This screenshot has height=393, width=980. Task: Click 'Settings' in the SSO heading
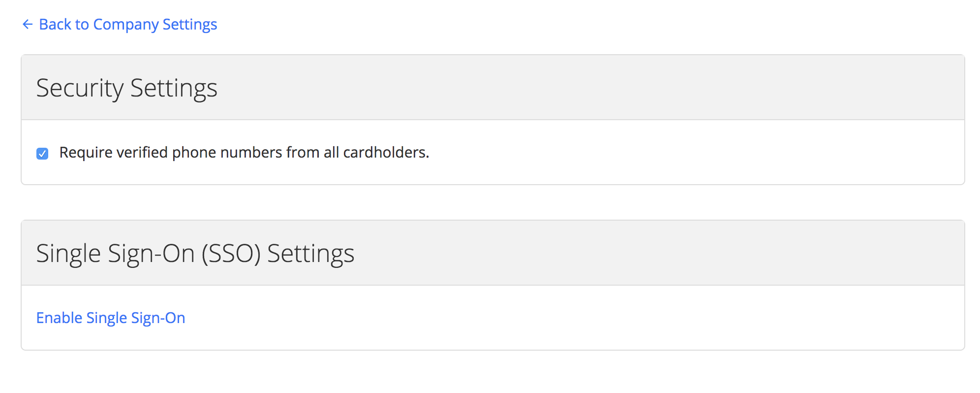(310, 254)
